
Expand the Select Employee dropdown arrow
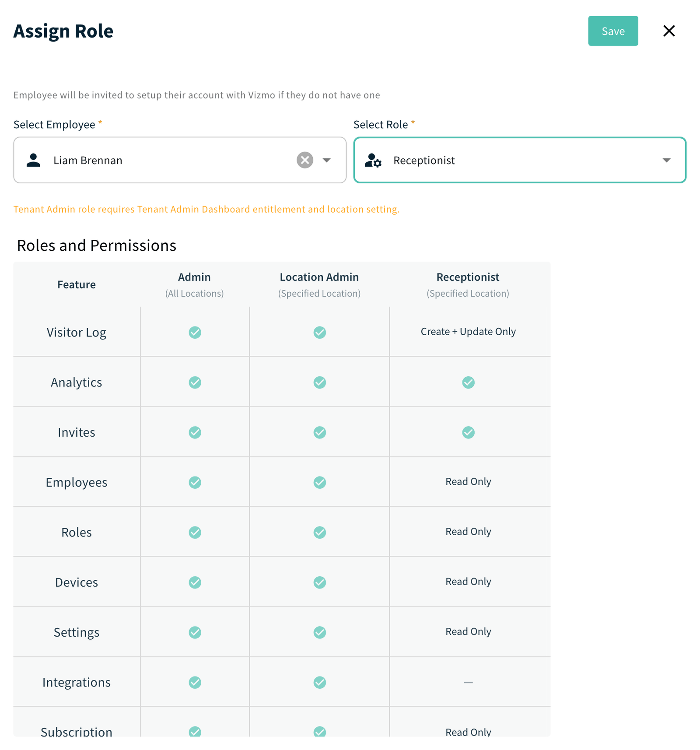pyautogui.click(x=326, y=160)
